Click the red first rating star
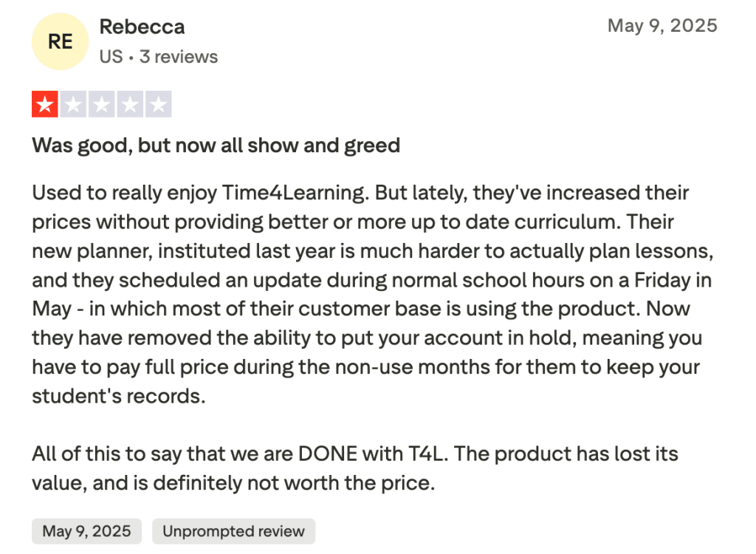 pos(45,105)
